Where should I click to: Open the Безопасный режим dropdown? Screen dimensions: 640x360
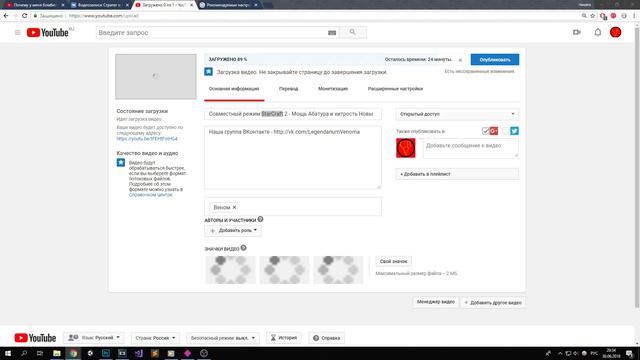(x=222, y=338)
